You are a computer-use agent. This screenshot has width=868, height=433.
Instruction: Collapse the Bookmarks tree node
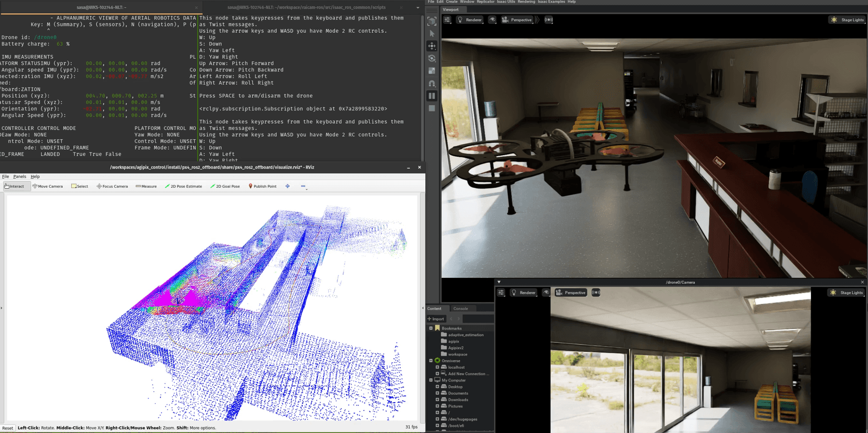(431, 328)
